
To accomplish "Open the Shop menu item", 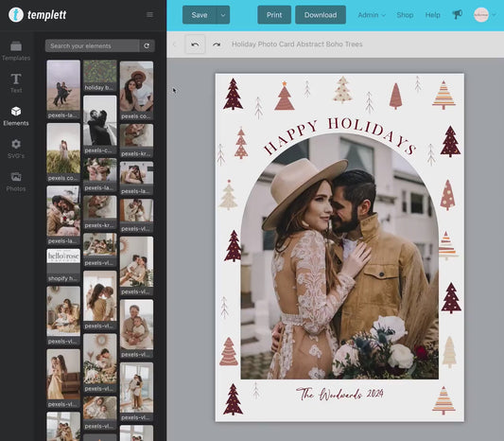I will coord(405,15).
